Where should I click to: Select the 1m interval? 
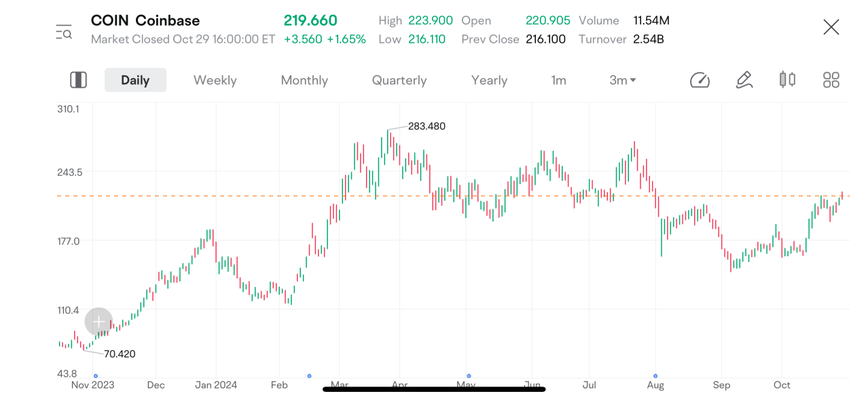558,80
